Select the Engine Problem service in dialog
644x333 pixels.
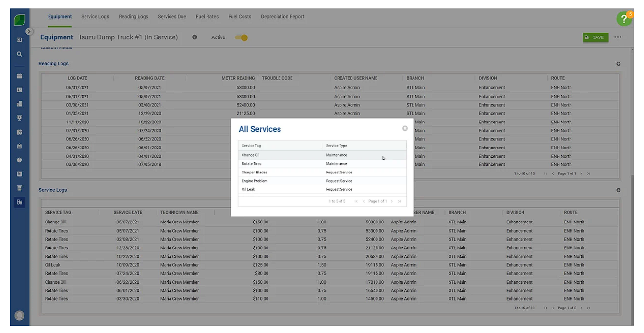[x=322, y=181]
